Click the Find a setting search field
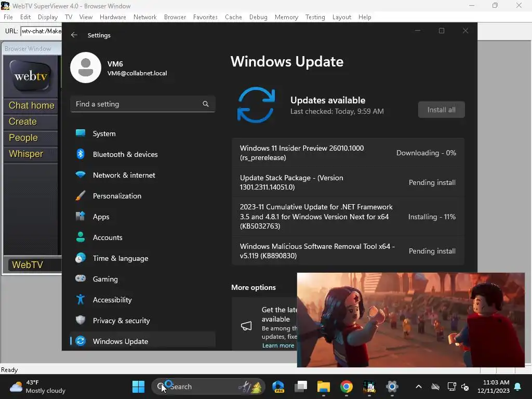This screenshot has height=399, width=532. pos(142,104)
